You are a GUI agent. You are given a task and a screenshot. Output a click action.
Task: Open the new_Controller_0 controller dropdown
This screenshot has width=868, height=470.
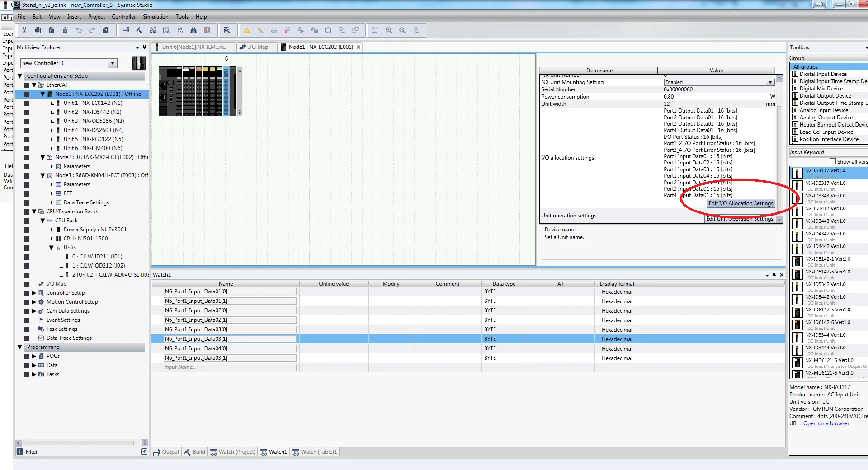(113, 63)
